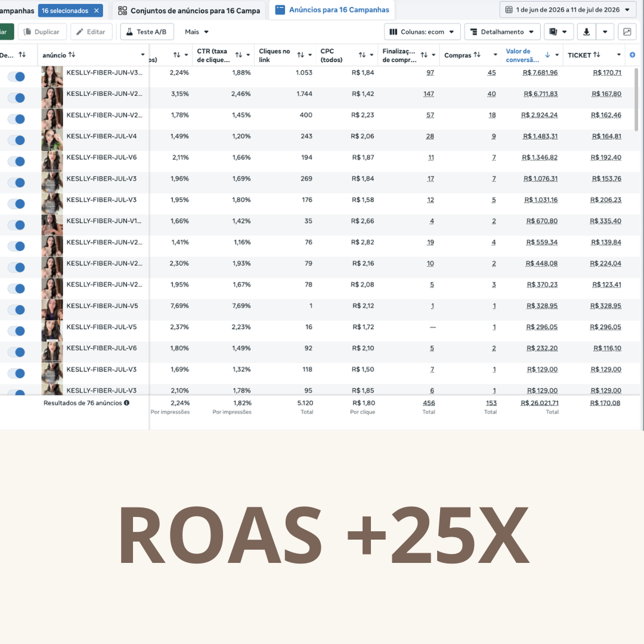Viewport: 644px width, 644px height.
Task: Click the icon in Anúncios tab
Action: pyautogui.click(x=280, y=10)
